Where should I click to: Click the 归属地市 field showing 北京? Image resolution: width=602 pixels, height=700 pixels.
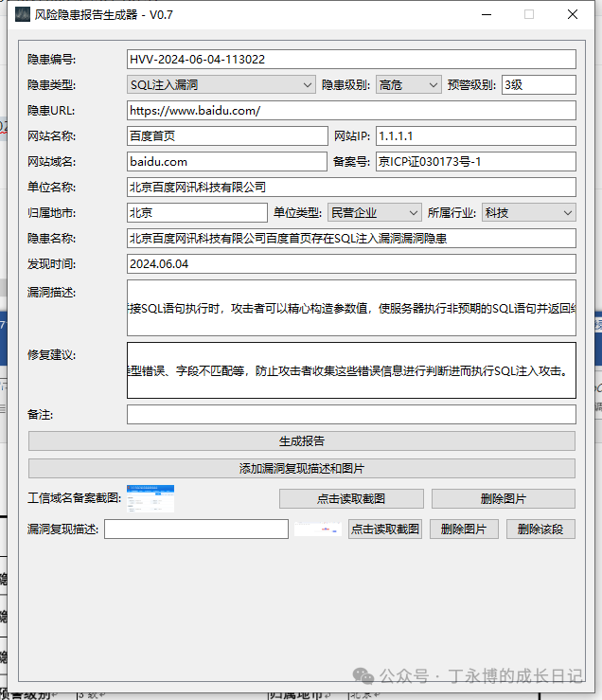coord(197,213)
